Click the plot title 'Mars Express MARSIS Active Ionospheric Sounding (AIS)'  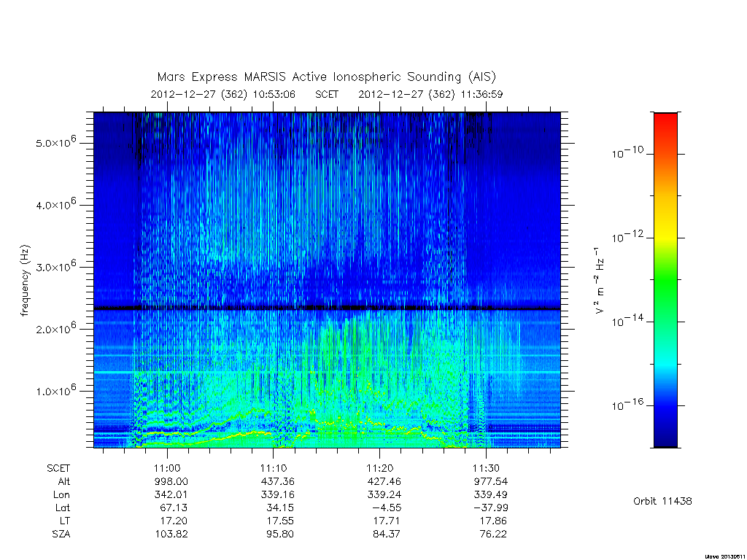point(326,77)
